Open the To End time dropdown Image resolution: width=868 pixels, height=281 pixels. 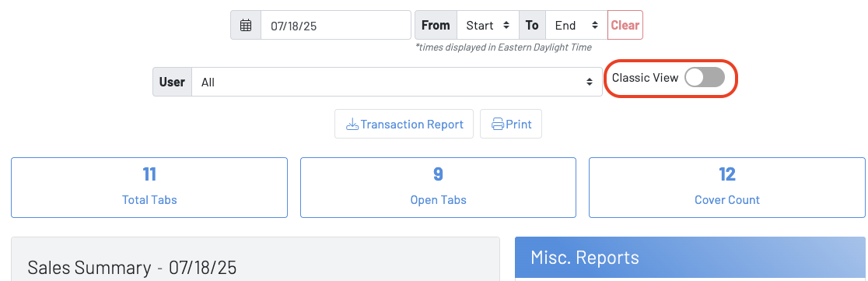[x=576, y=26]
